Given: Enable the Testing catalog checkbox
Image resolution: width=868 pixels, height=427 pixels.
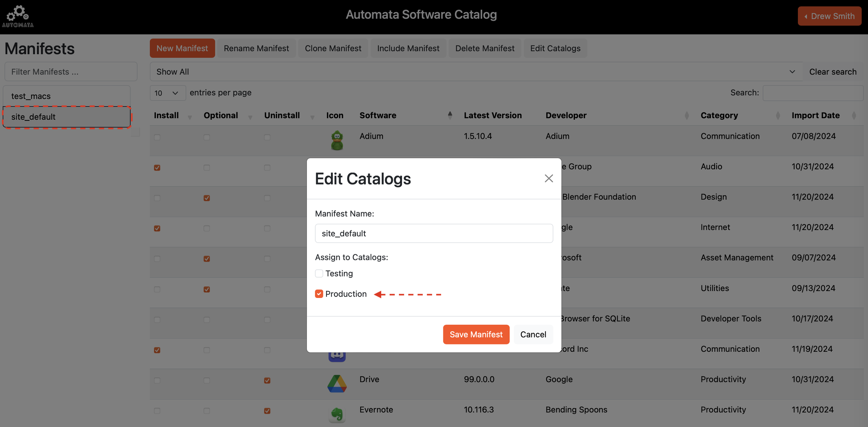Looking at the screenshot, I should tap(319, 273).
